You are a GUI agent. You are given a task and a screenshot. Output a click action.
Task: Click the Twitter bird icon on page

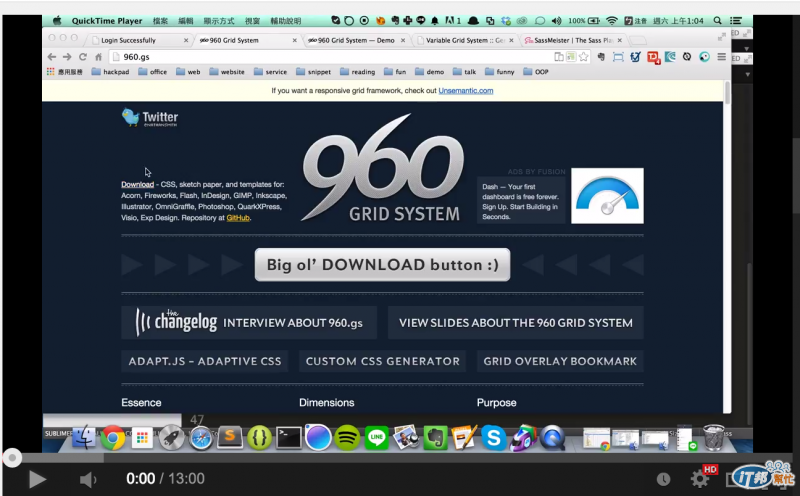131,117
